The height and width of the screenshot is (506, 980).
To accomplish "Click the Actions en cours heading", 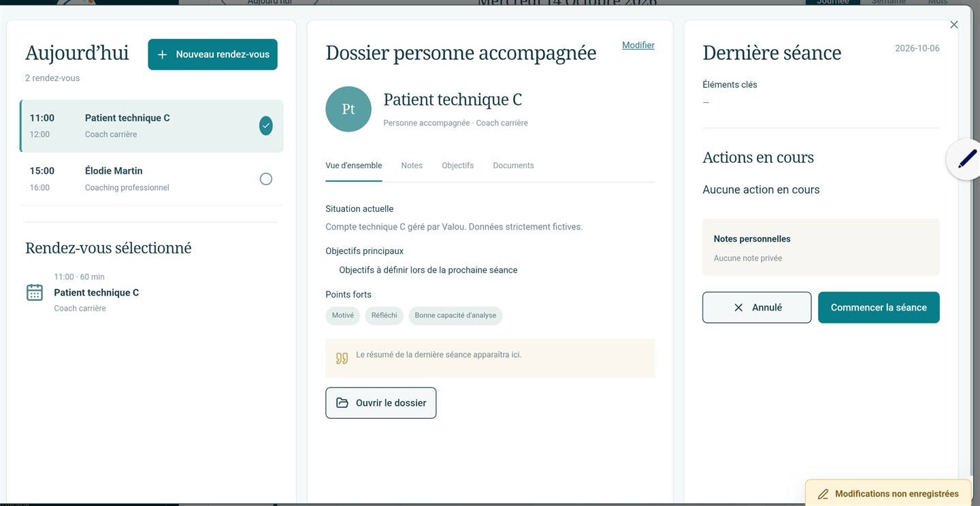I will (x=758, y=157).
